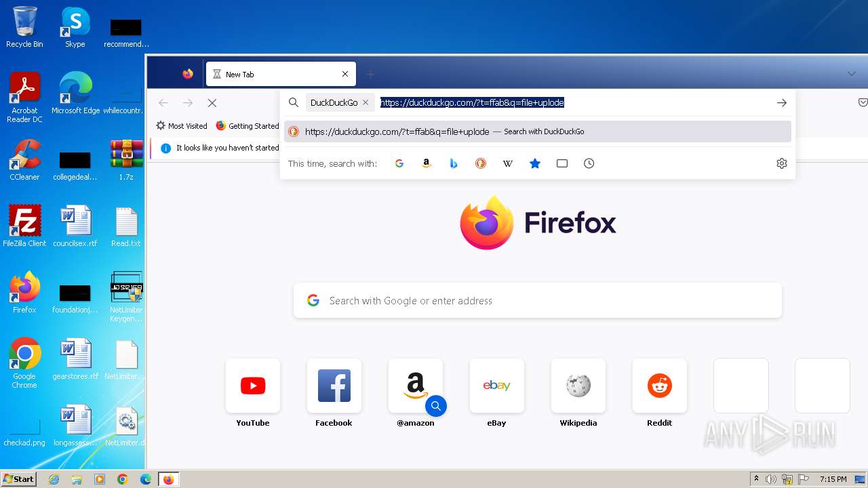The width and height of the screenshot is (868, 488).
Task: Stop loading the page
Action: coord(212,103)
